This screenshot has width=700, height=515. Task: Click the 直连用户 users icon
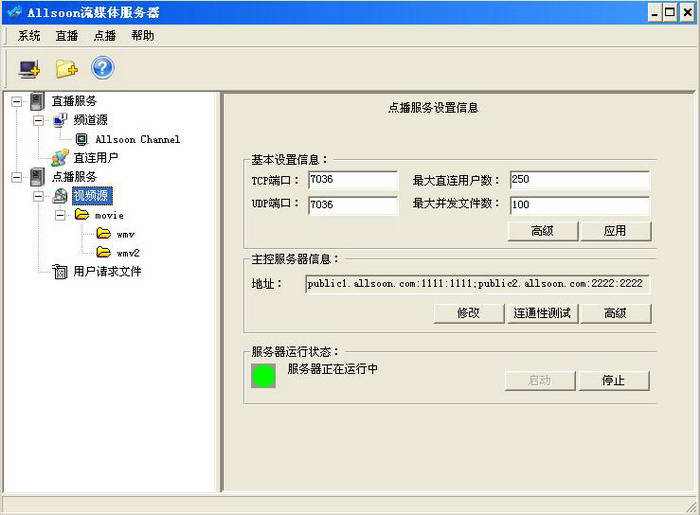tap(60, 158)
